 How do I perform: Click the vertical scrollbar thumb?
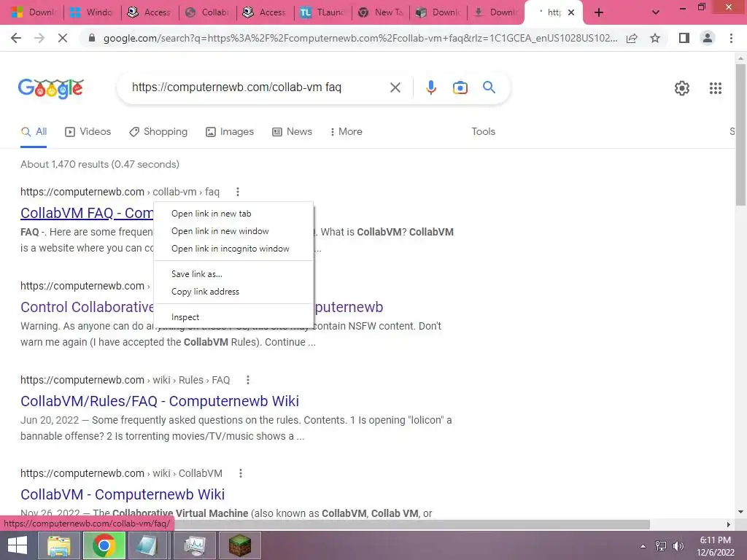[x=740, y=134]
